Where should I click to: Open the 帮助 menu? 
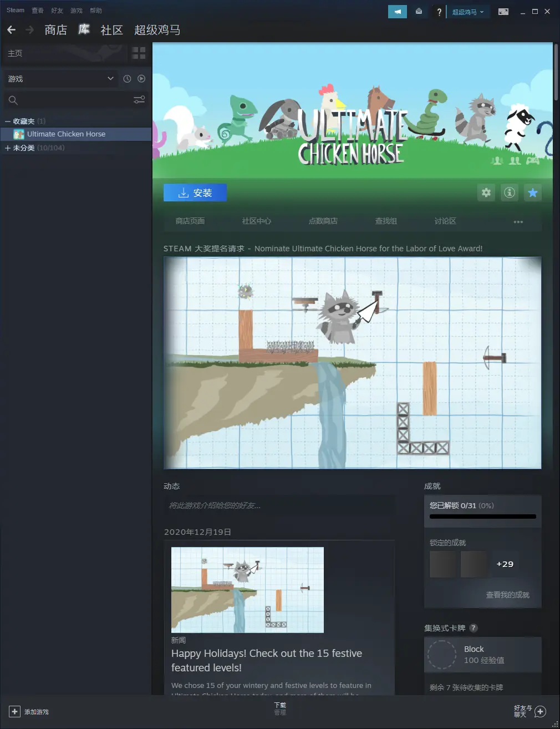[96, 11]
